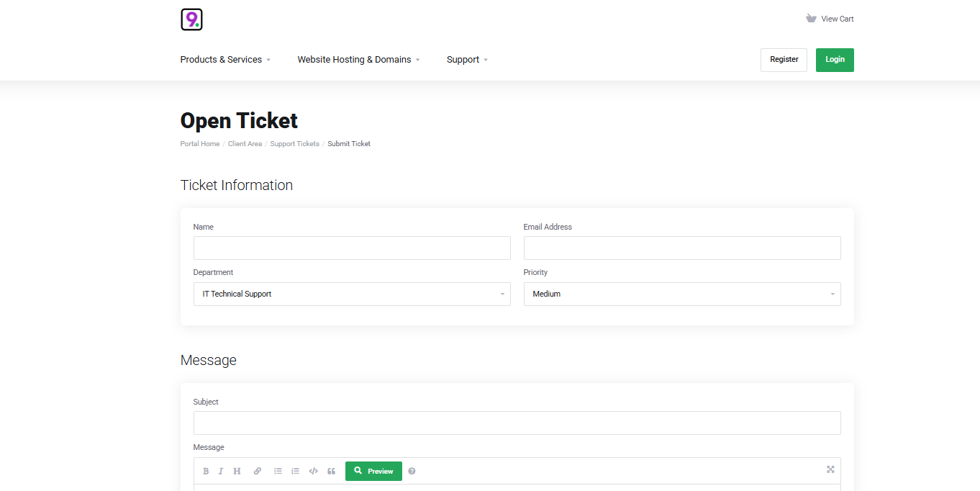Add a numbered ordered list
The image size is (980, 491).
[x=295, y=471]
